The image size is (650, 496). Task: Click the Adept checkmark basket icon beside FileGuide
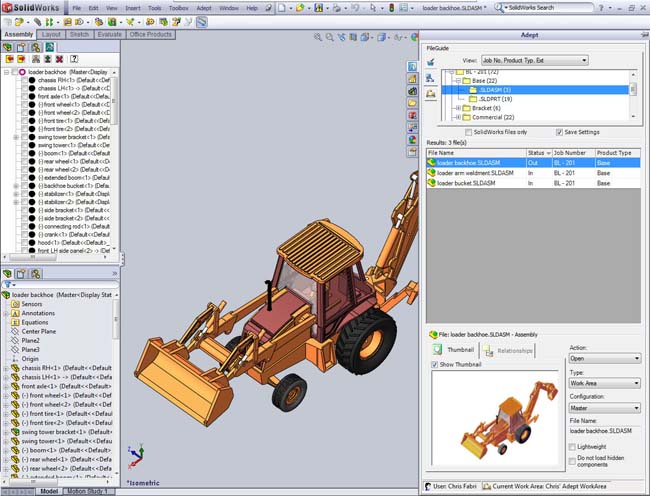coord(431,62)
